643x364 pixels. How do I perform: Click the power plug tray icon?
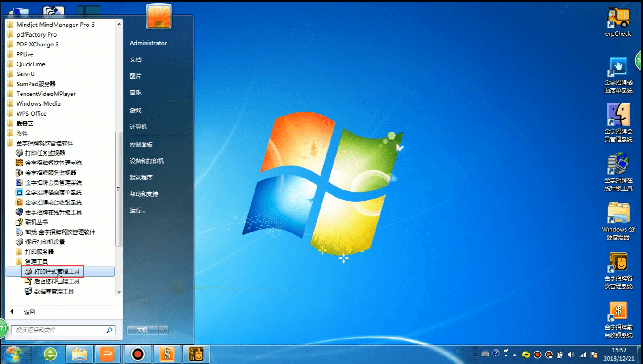[x=560, y=355]
